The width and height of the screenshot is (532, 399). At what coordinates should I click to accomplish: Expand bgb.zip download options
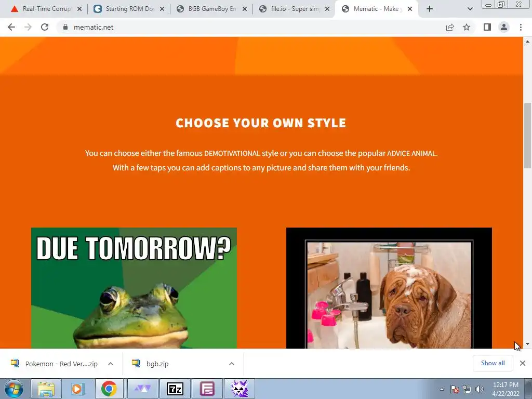[232, 364]
